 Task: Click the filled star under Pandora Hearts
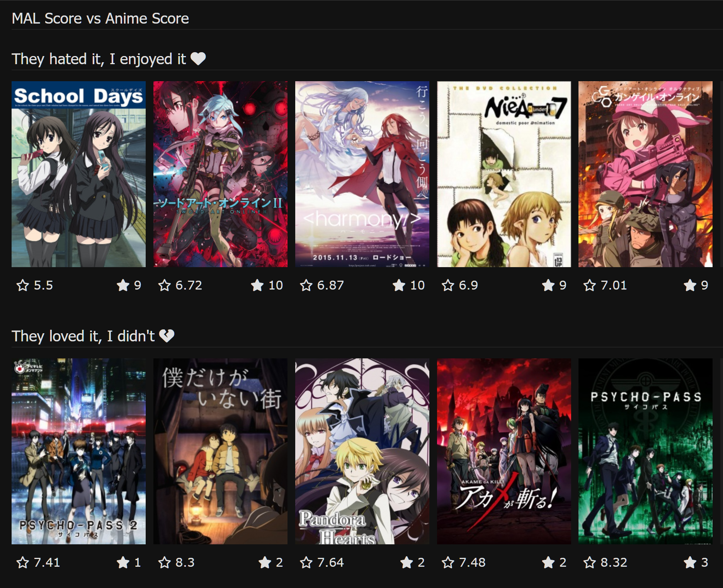tap(407, 562)
